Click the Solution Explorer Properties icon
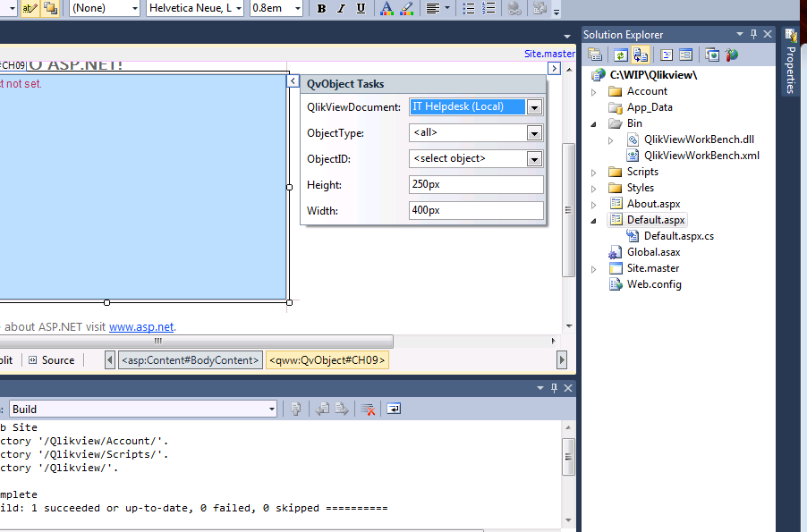This screenshot has width=807, height=532. (594, 55)
